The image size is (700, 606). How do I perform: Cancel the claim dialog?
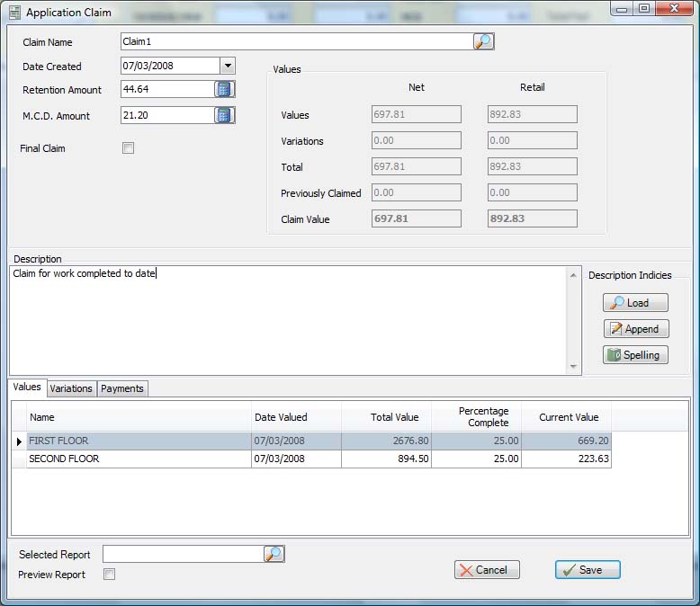[487, 570]
